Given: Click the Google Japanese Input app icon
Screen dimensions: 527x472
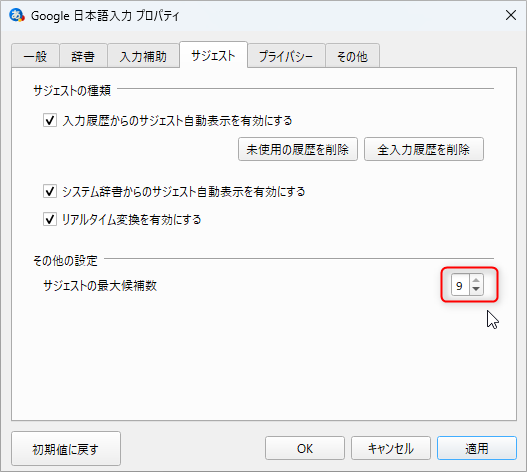Looking at the screenshot, I should (16, 15).
